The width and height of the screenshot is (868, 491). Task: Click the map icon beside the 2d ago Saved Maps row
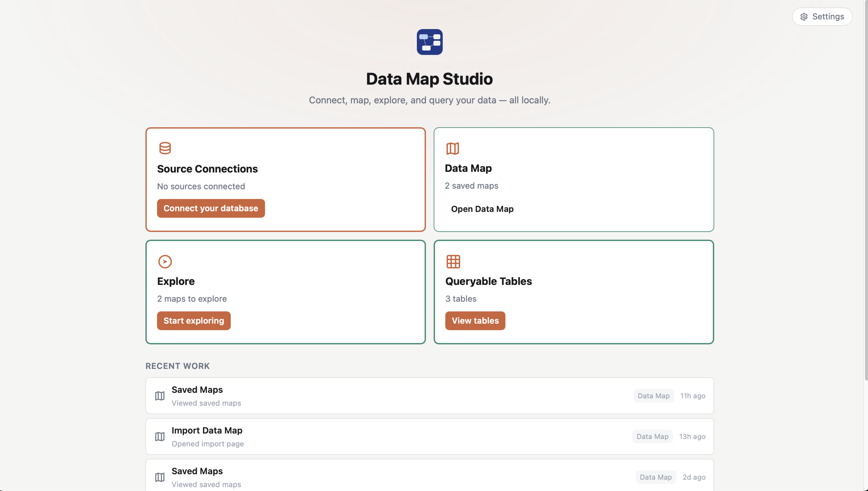click(160, 477)
